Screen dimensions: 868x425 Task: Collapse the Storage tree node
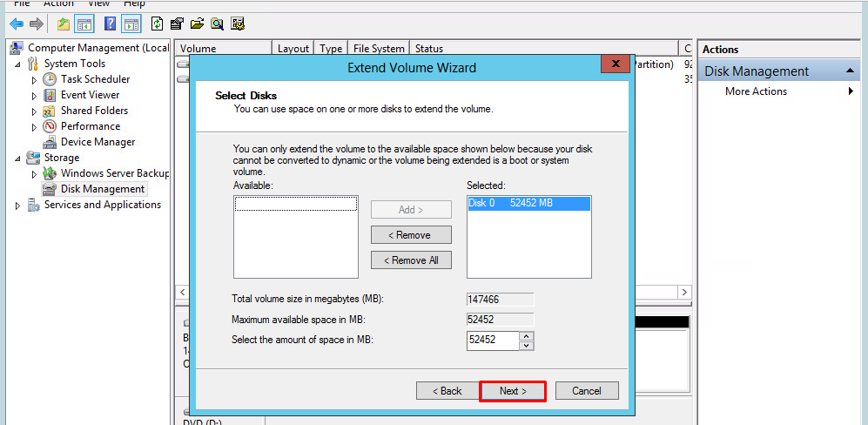[18, 158]
